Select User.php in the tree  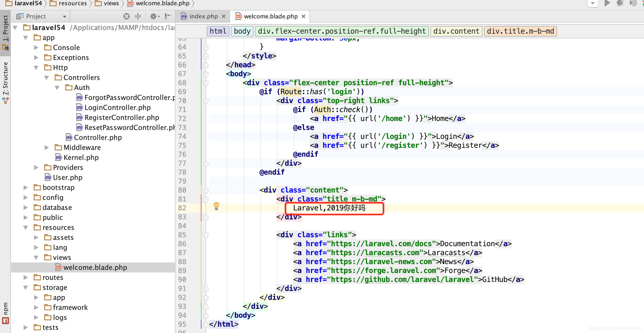[64, 178]
